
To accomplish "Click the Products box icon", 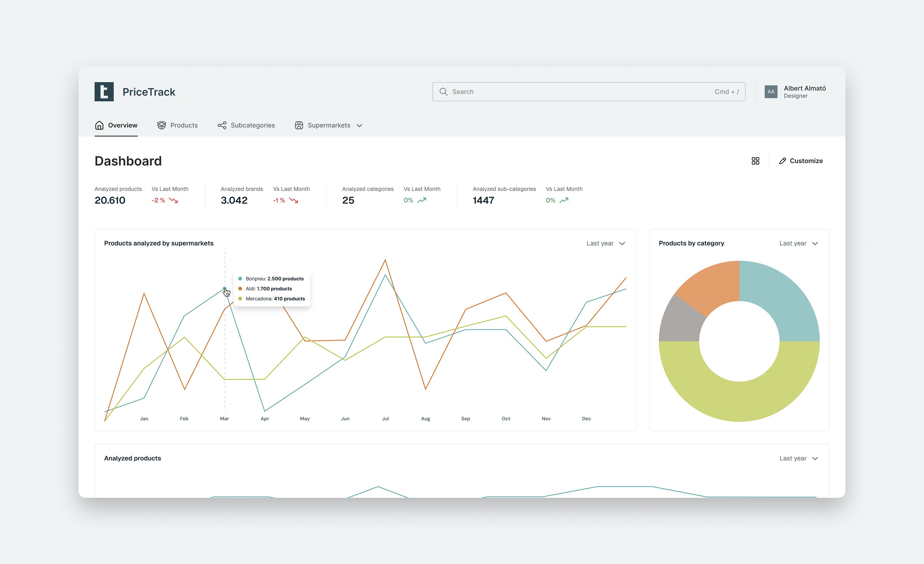I will click(x=161, y=125).
